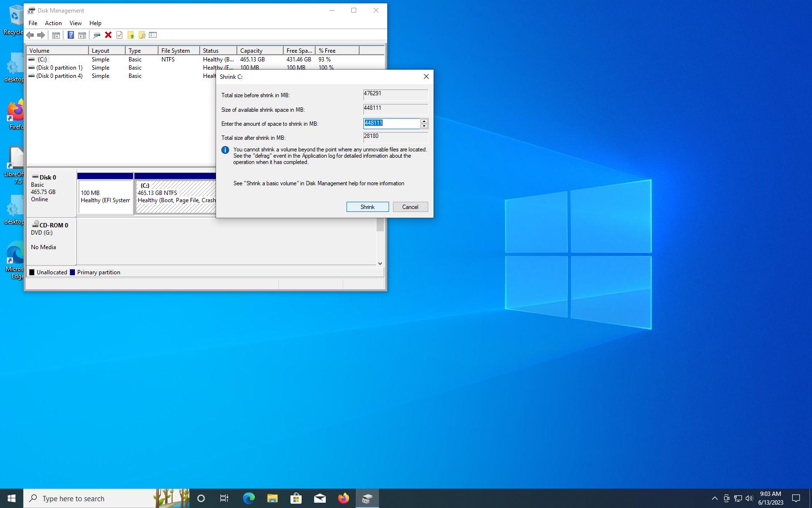Click the blue Help question mark icon
812x508 pixels.
click(x=71, y=35)
